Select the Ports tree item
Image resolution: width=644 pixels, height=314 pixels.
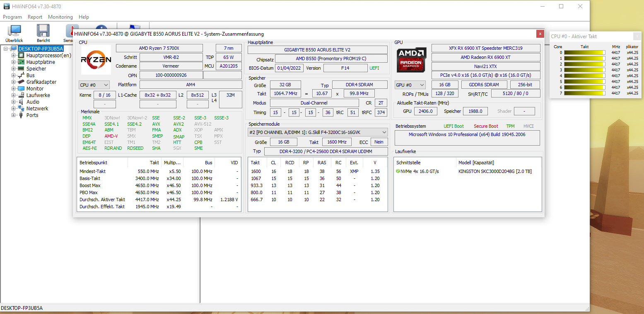tap(32, 115)
